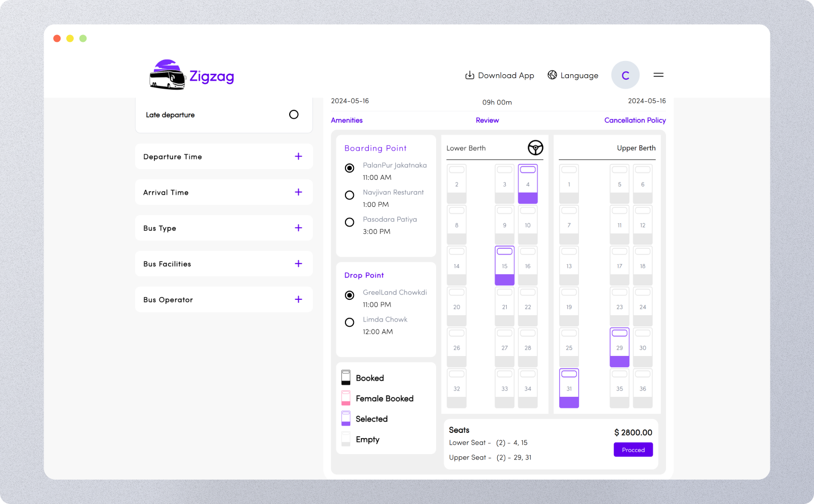Viewport: 814px width, 504px height.
Task: Open the hamburger navigation menu
Action: click(659, 75)
